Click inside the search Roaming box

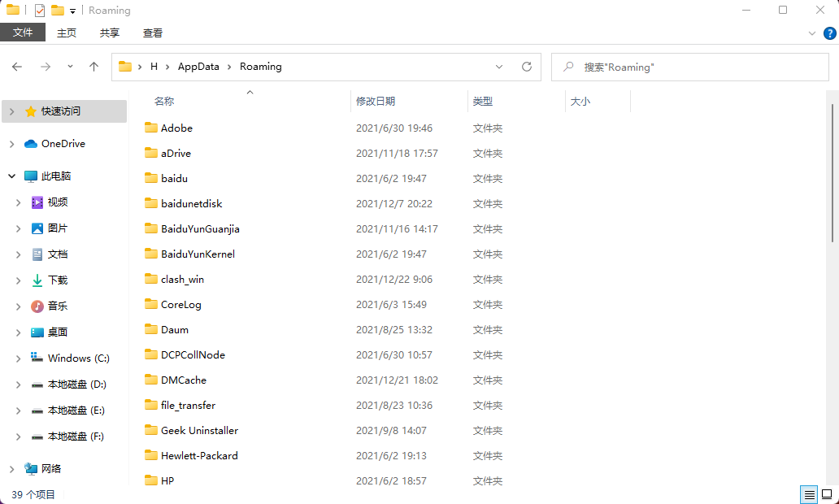click(x=691, y=67)
